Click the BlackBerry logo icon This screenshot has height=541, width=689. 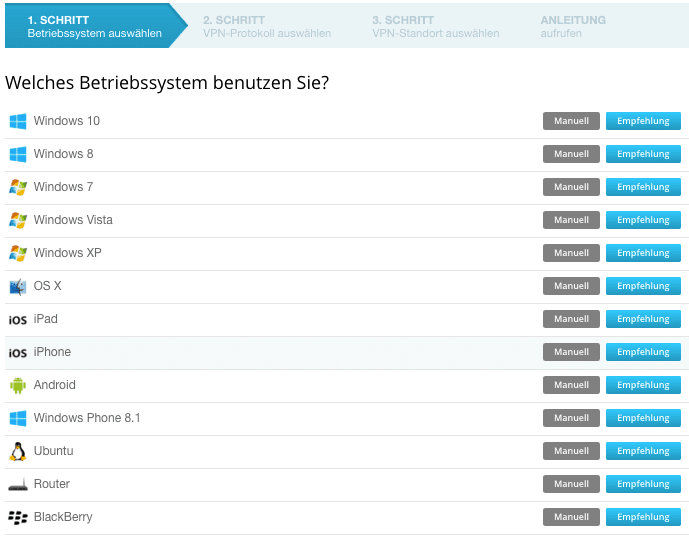point(18,518)
